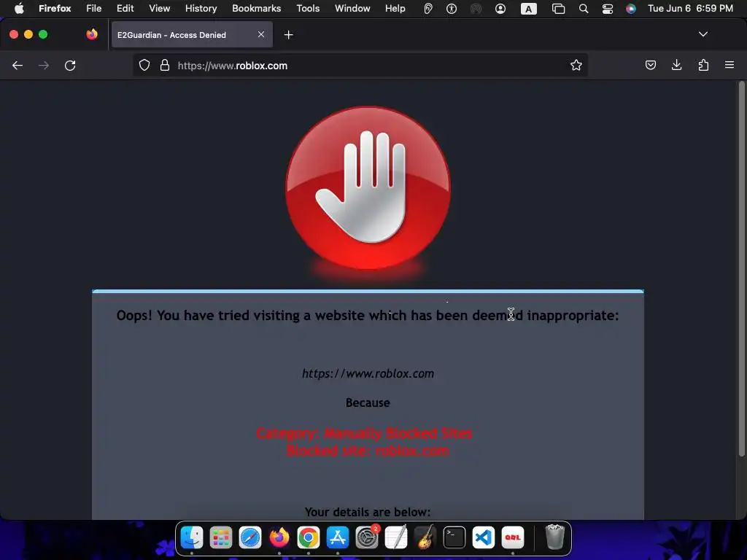Open the Window menu
Screen dimensions: 747x560
(x=352, y=8)
